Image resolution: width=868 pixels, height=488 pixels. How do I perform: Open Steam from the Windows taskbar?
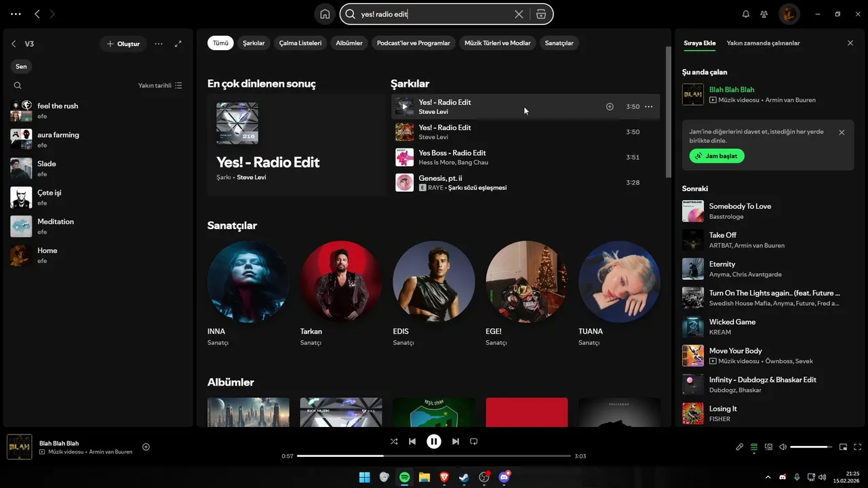[x=464, y=477]
